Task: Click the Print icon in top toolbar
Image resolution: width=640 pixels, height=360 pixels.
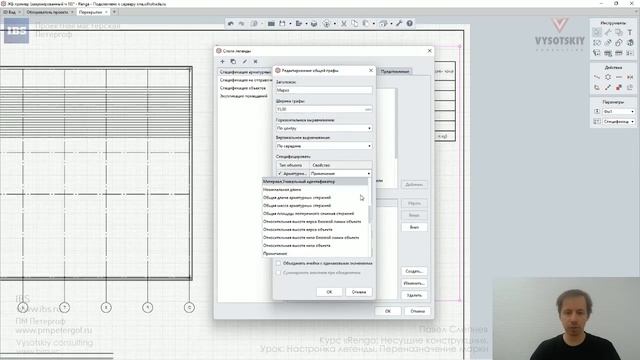Action: pos(314,24)
